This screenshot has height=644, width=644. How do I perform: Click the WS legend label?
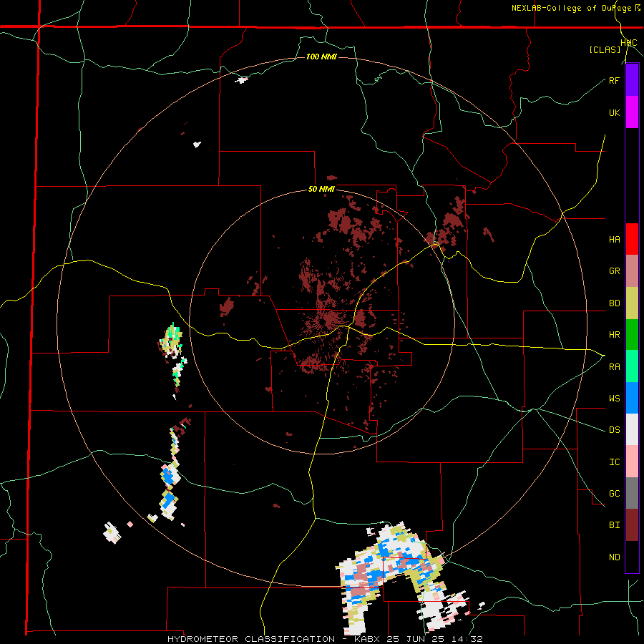pos(614,399)
